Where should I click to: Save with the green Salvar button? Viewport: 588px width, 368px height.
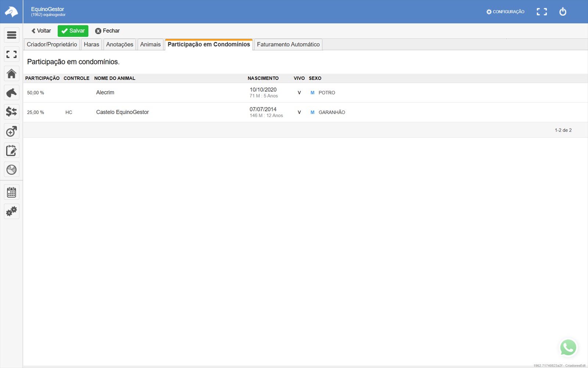[x=73, y=31]
